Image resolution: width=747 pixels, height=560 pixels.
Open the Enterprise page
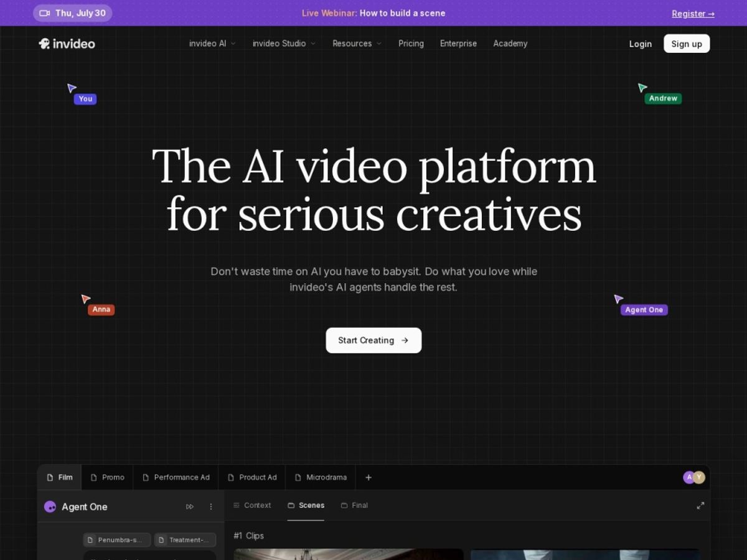[x=458, y=44]
